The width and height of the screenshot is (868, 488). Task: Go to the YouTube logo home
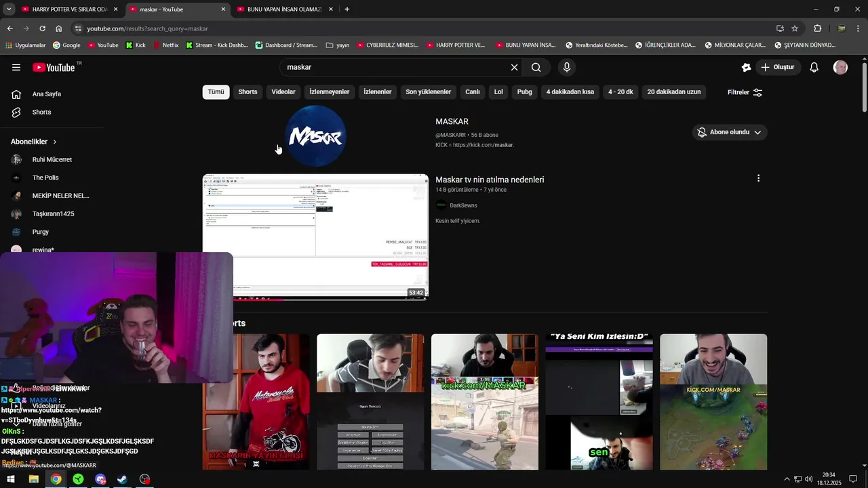(54, 67)
